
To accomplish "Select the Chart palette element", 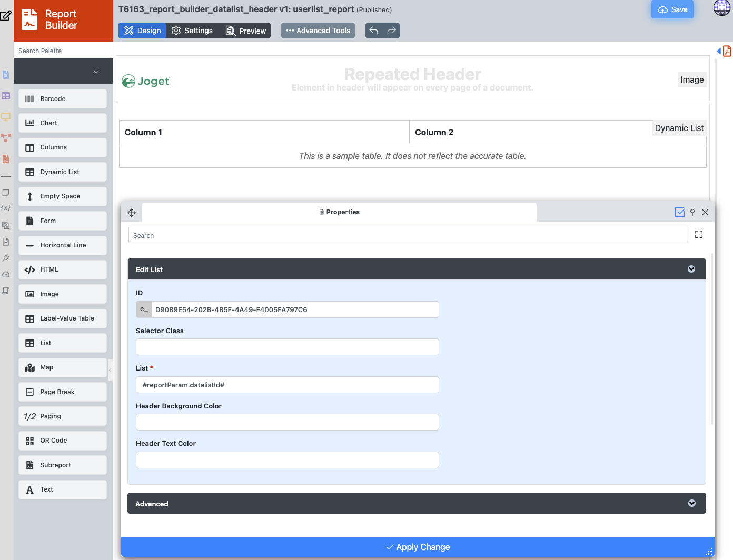I will [x=63, y=123].
